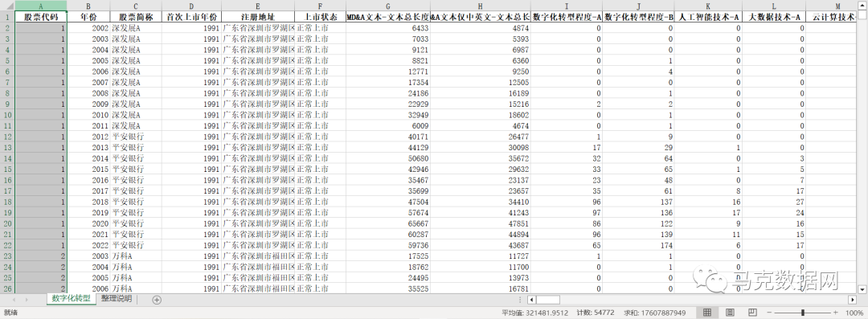Viewport: 868px width, 319px height.
Task: Click the 平均值 average status readout
Action: pos(535,313)
